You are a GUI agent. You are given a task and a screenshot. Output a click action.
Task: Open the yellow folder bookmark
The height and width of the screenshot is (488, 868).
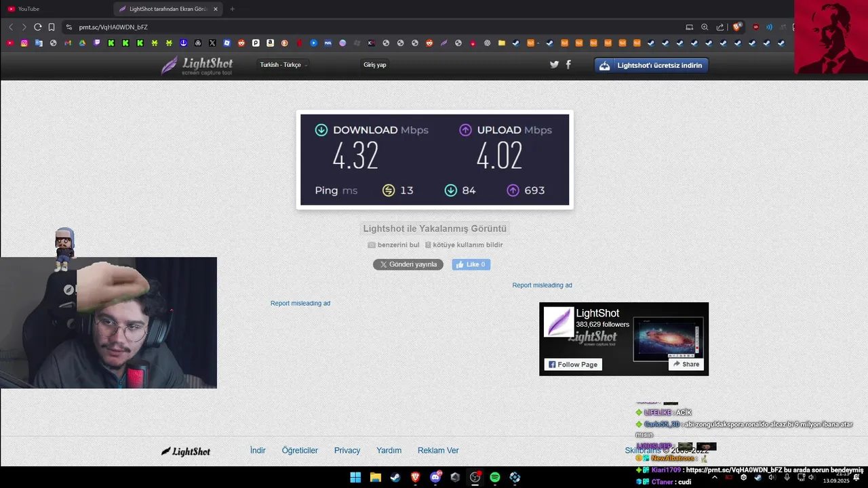click(502, 43)
